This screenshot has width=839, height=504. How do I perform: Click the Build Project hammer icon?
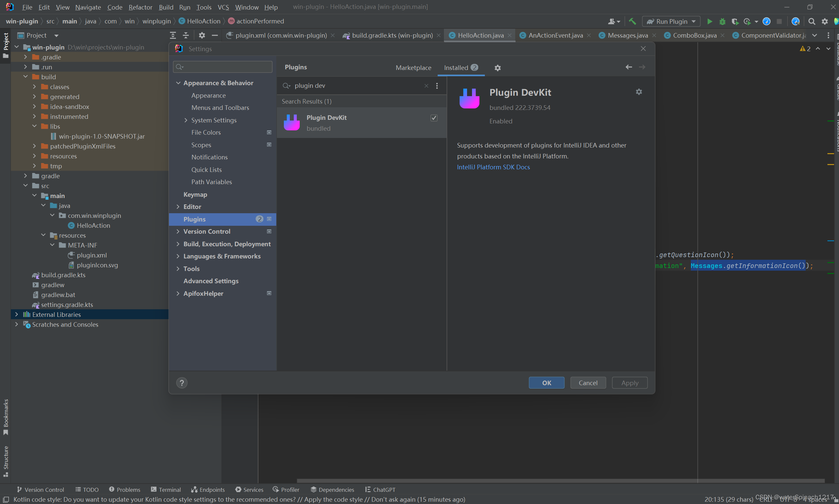pos(632,21)
